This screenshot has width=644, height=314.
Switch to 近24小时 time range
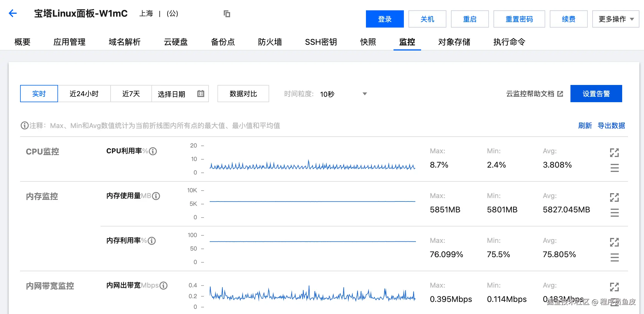pyautogui.click(x=84, y=94)
